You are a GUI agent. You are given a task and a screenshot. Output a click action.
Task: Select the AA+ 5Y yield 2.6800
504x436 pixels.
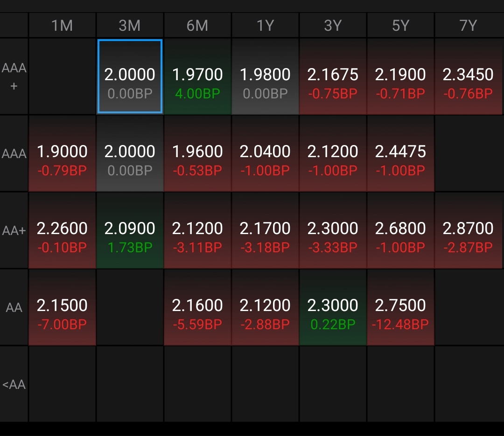(400, 230)
